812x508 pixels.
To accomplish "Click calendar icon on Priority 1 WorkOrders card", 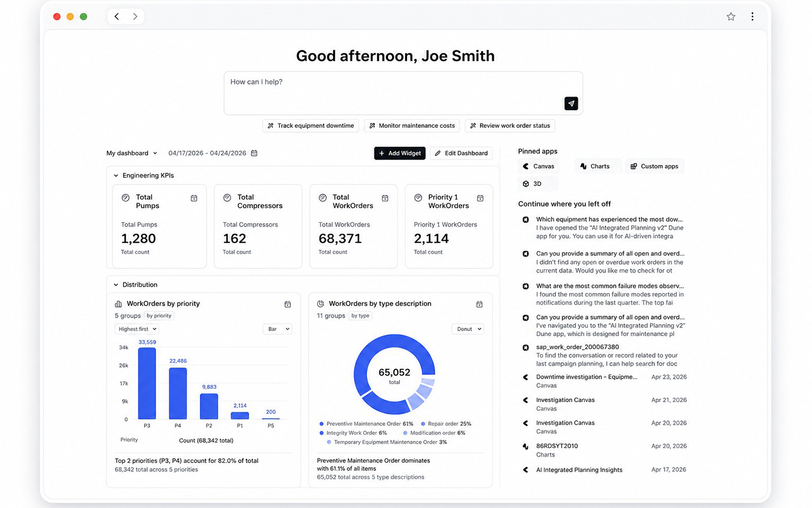I will pyautogui.click(x=480, y=198).
